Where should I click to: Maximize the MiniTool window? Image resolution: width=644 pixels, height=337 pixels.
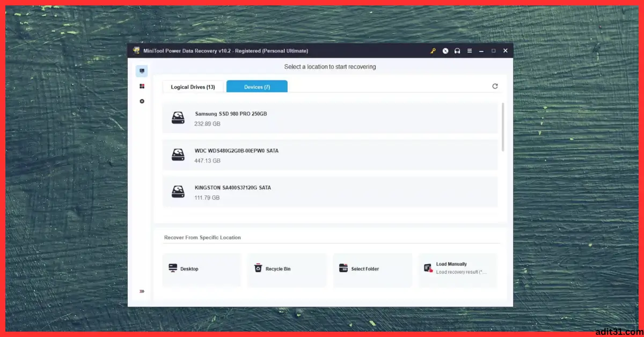(x=494, y=51)
